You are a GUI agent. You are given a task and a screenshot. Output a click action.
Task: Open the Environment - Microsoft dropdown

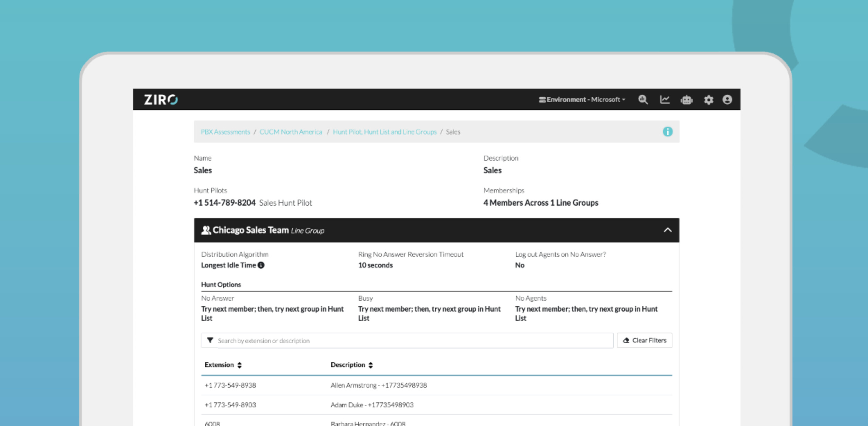point(582,100)
